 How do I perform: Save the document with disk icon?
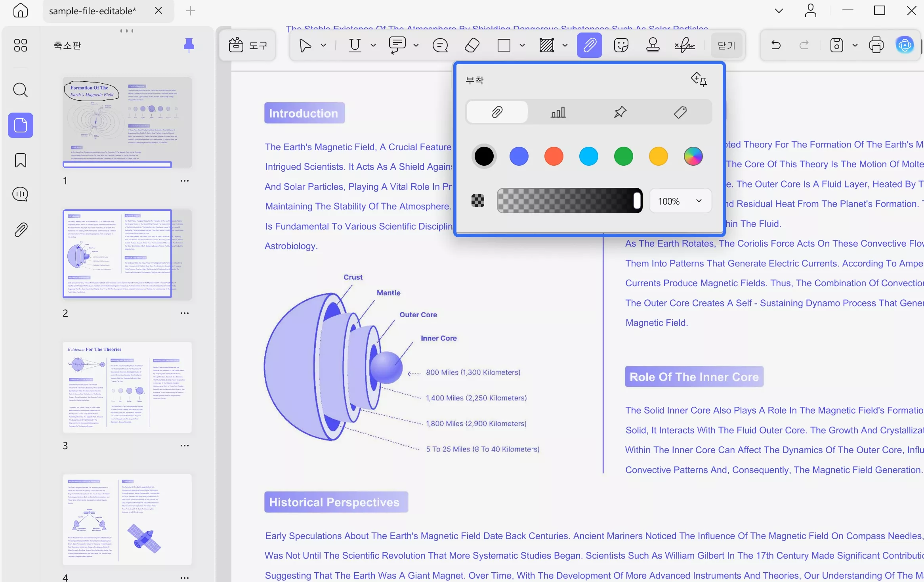click(x=836, y=45)
